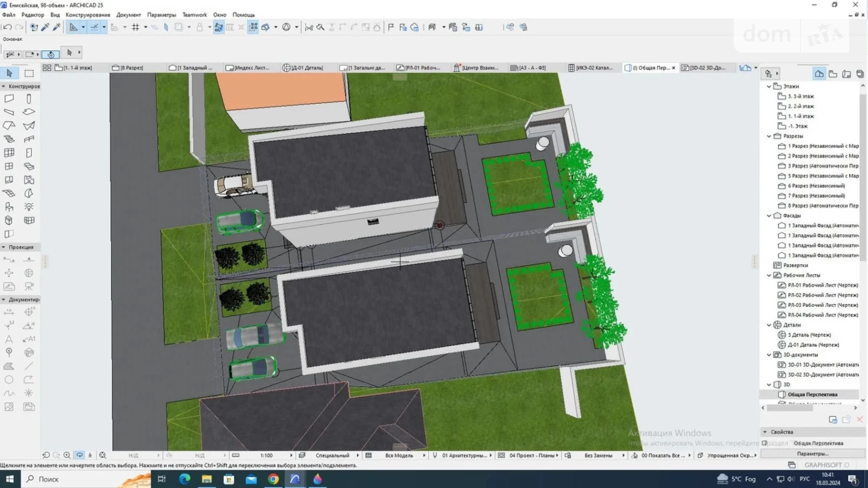Select the Column tool in the toolbox
The image size is (868, 488).
[x=29, y=99]
